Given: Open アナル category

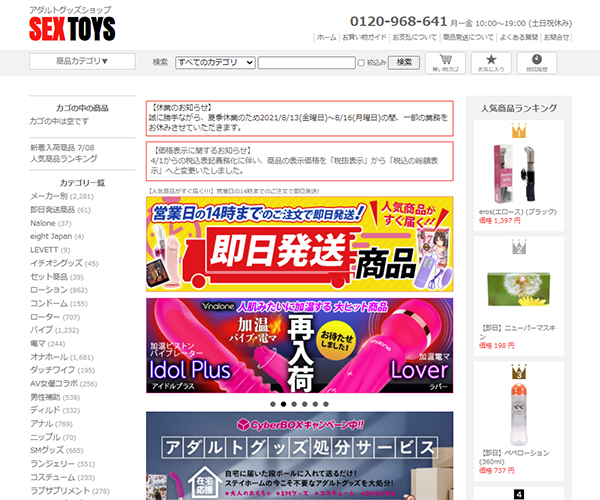Looking at the screenshot, I should tap(41, 423).
